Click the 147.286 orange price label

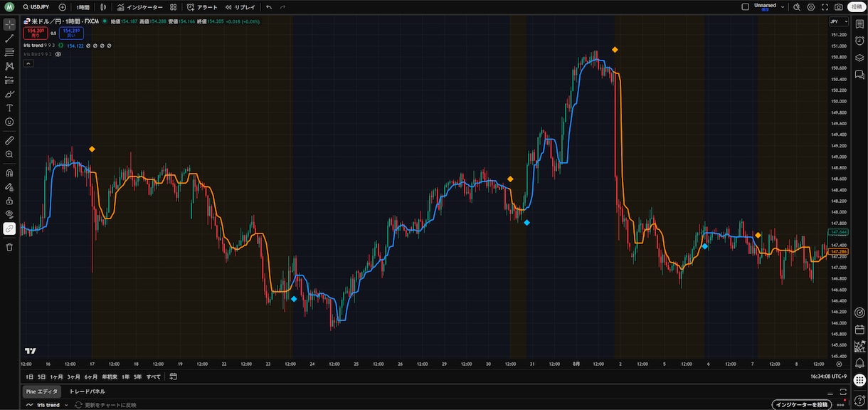(x=838, y=251)
